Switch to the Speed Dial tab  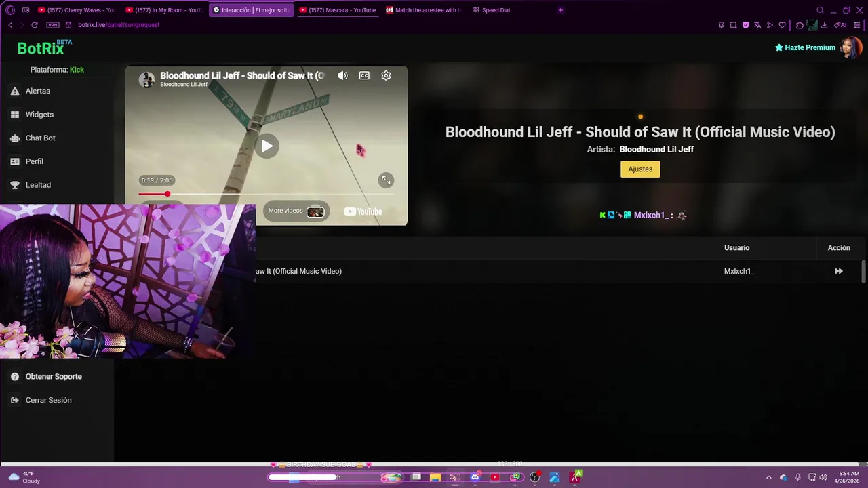click(492, 10)
